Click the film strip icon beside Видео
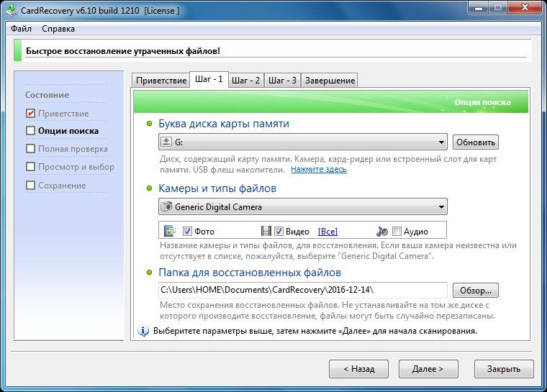 click(x=266, y=231)
